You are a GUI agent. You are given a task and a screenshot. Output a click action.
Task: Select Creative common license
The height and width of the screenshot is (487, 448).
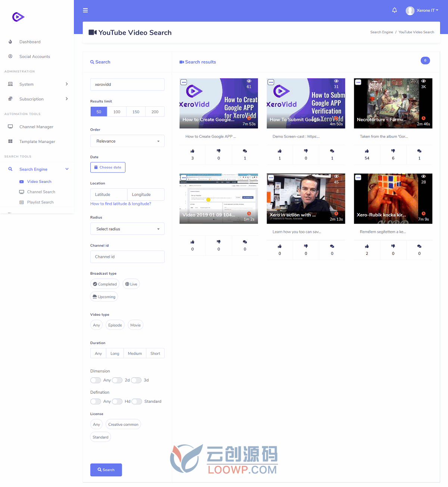tap(123, 424)
